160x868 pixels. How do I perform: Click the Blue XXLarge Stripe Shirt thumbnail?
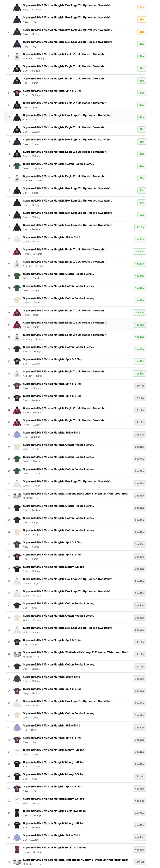click(17, 435)
